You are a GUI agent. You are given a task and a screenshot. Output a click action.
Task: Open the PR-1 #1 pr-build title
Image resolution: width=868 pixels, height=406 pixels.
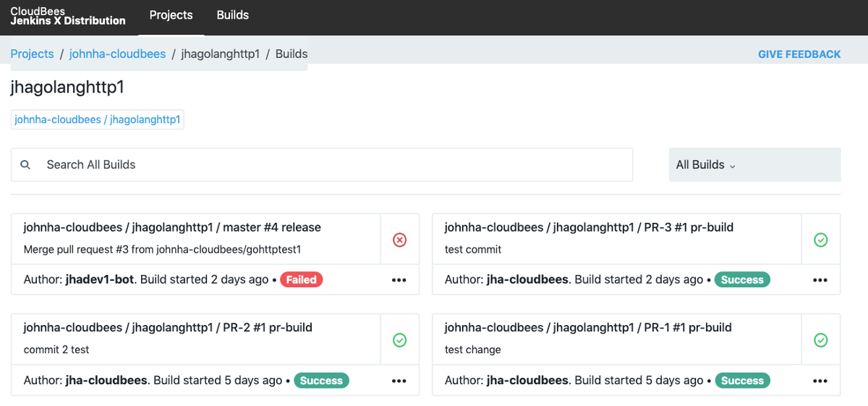[588, 327]
